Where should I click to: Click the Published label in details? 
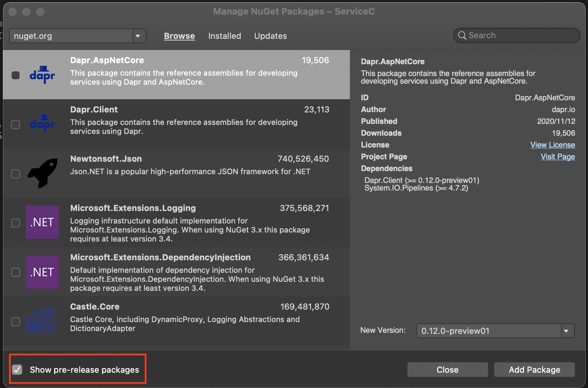pyautogui.click(x=379, y=121)
